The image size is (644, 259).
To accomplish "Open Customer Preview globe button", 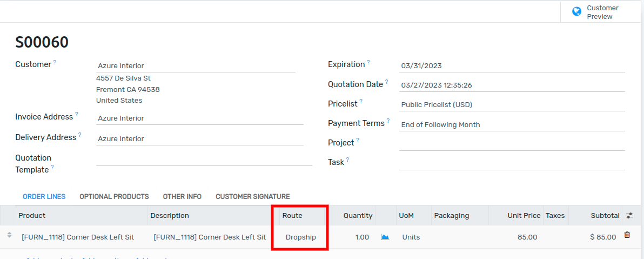I will pyautogui.click(x=600, y=12).
